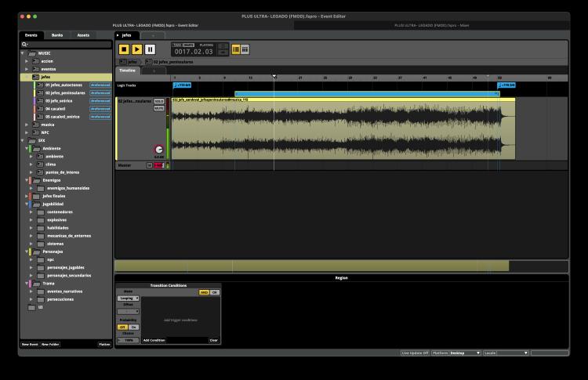Mute the 02 jefes_peninsulares audio track
This screenshot has height=380, width=588.
coord(159,108)
